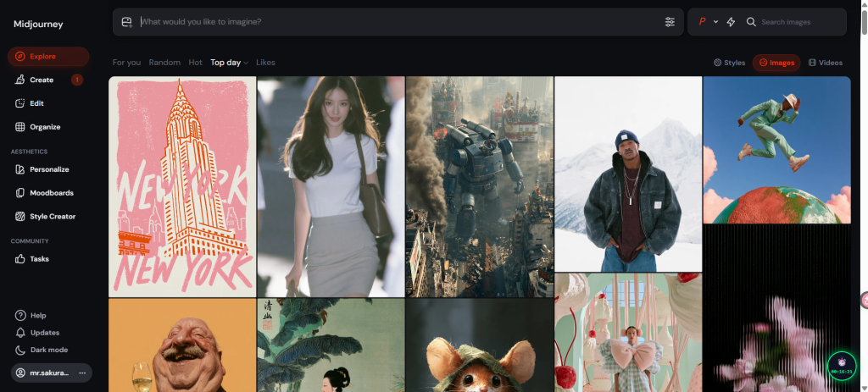Click the search magnifier icon
868x392 pixels.
pos(751,22)
